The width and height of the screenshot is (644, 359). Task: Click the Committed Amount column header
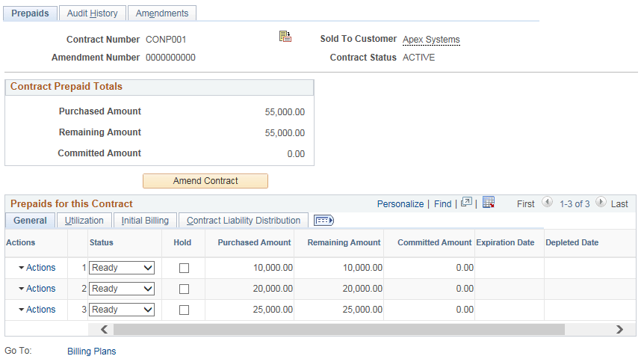[435, 242]
